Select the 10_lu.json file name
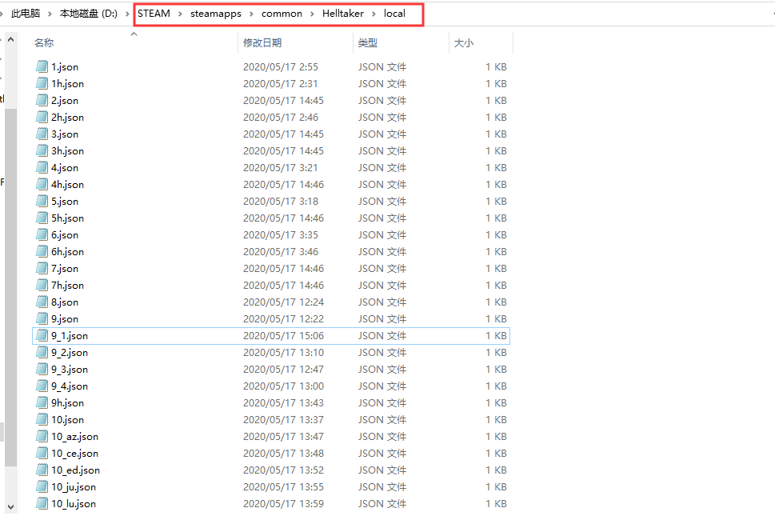Image resolution: width=775 pixels, height=532 pixels. coord(74,504)
